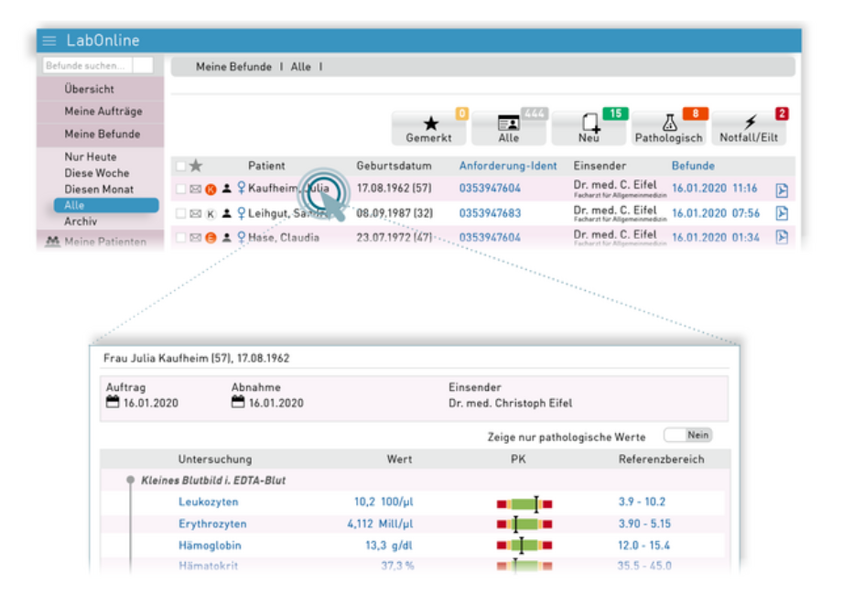This screenshot has height=616, width=843.
Task: Select the highlighted Alle sidebar entry
Action: pyautogui.click(x=106, y=205)
